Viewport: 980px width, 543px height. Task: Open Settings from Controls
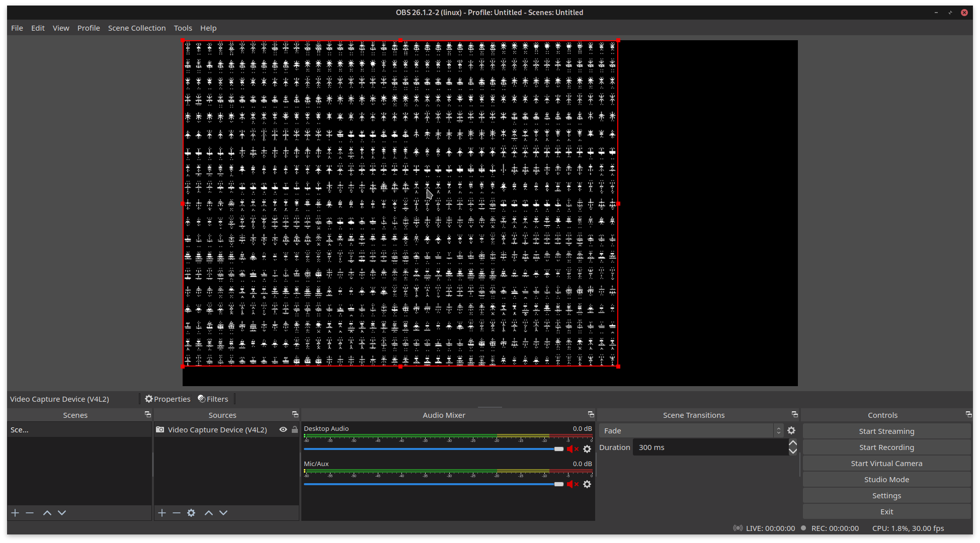coord(886,496)
